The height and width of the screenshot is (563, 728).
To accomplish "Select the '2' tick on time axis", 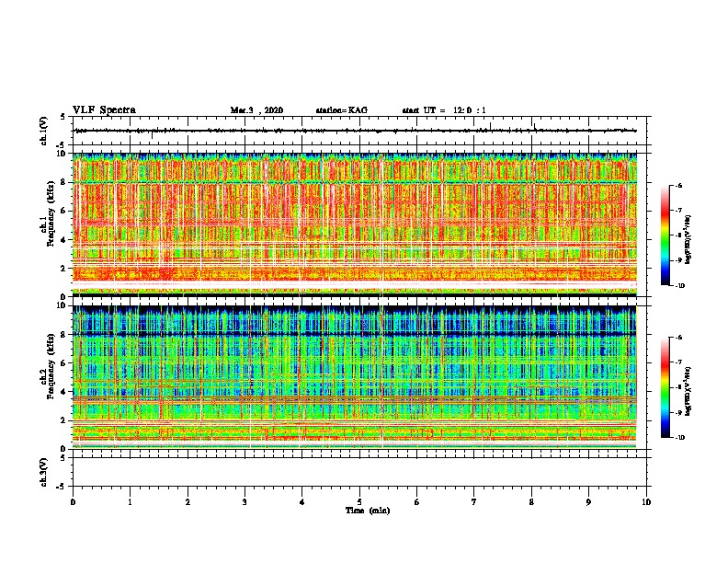I will 188,502.
